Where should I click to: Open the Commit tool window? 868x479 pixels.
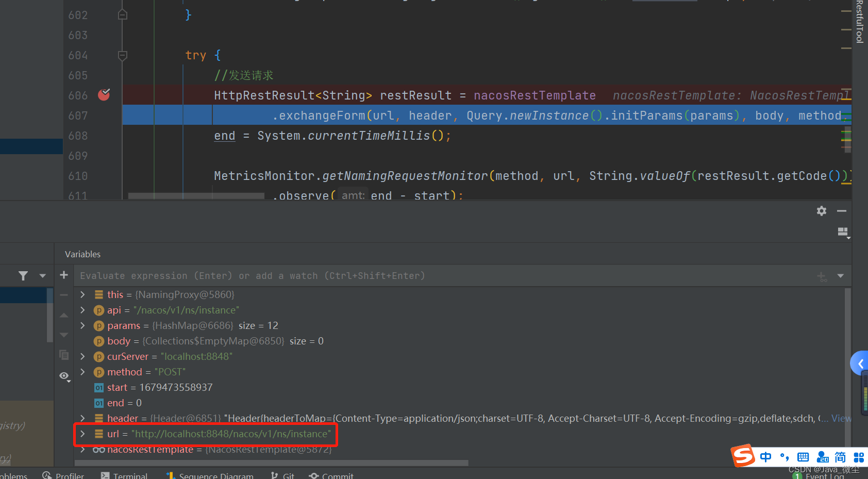(x=331, y=475)
